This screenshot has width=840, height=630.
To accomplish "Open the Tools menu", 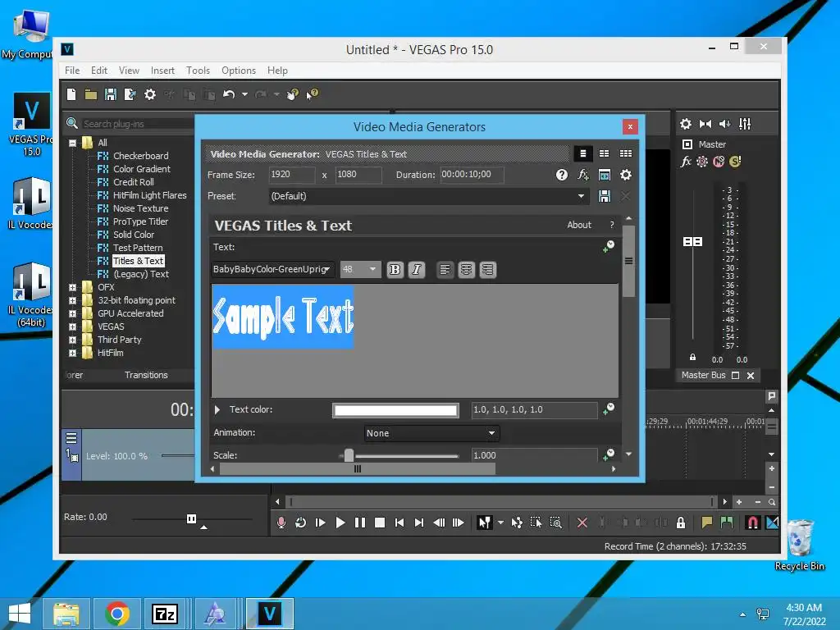I will [x=198, y=71].
